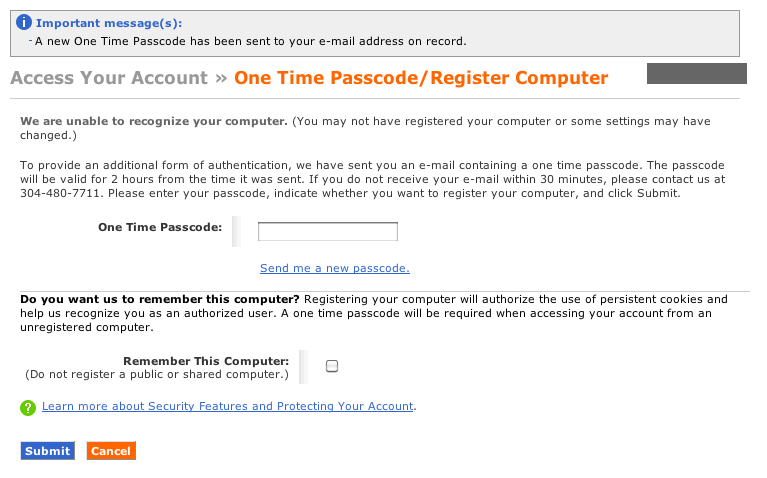Viewport: 767px width, 478px height.
Task: Click the One Time Passcode field label
Action: coord(160,227)
